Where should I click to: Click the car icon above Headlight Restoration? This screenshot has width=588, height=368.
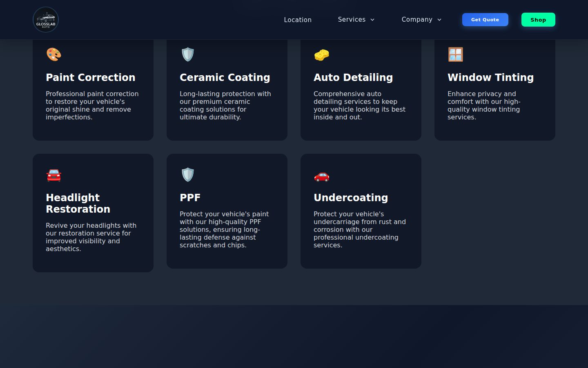point(53,175)
